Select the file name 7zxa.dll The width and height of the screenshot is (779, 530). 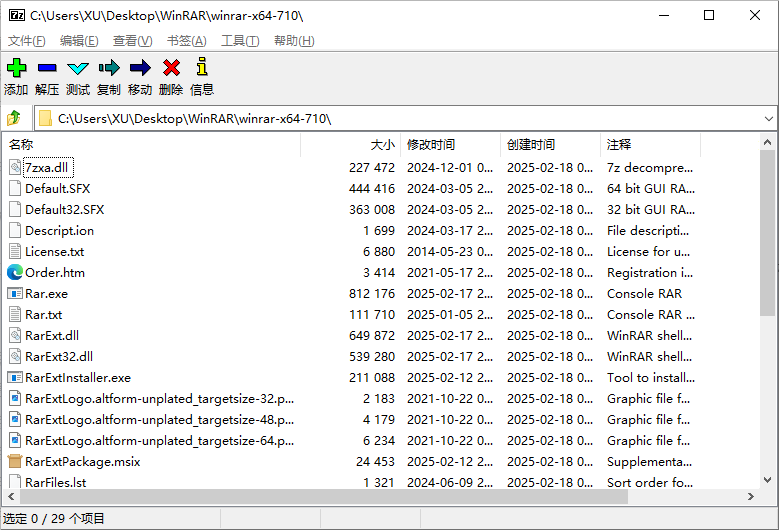[47, 167]
